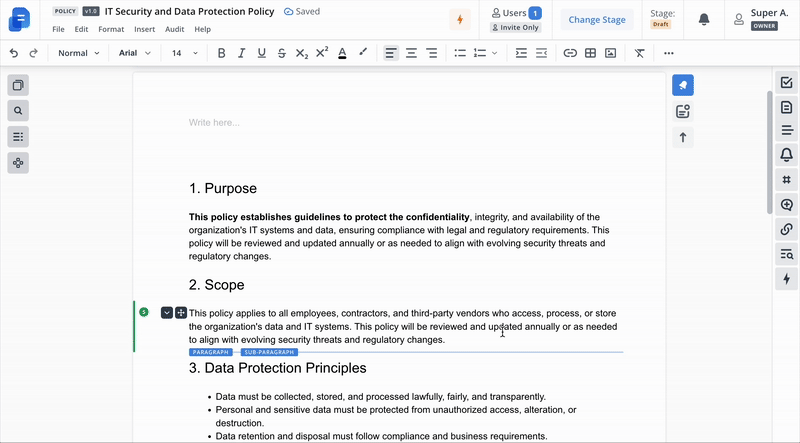This screenshot has height=443, width=800.
Task: Expand the Arial font family dropdown
Action: [x=135, y=53]
